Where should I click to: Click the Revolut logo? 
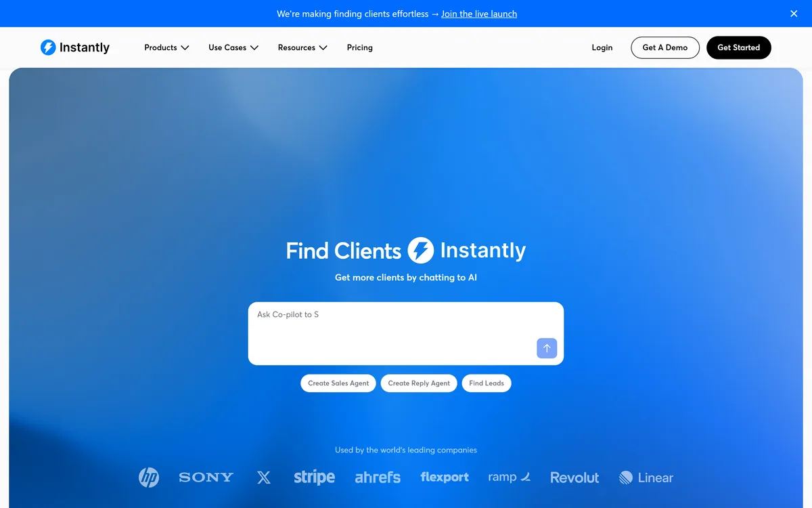coord(574,478)
